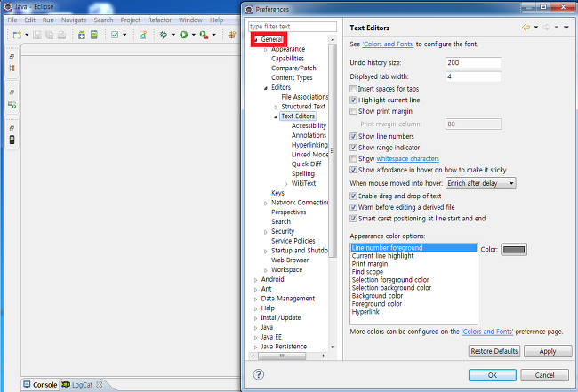The height and width of the screenshot is (392, 578).
Task: Open the minimized view with green arrow icon
Action: coord(12,105)
